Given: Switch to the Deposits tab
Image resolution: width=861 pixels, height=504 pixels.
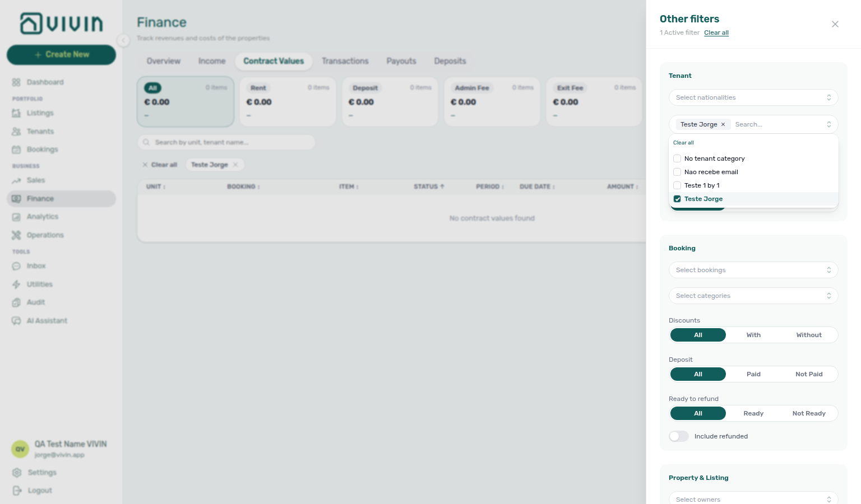Looking at the screenshot, I should tap(450, 61).
